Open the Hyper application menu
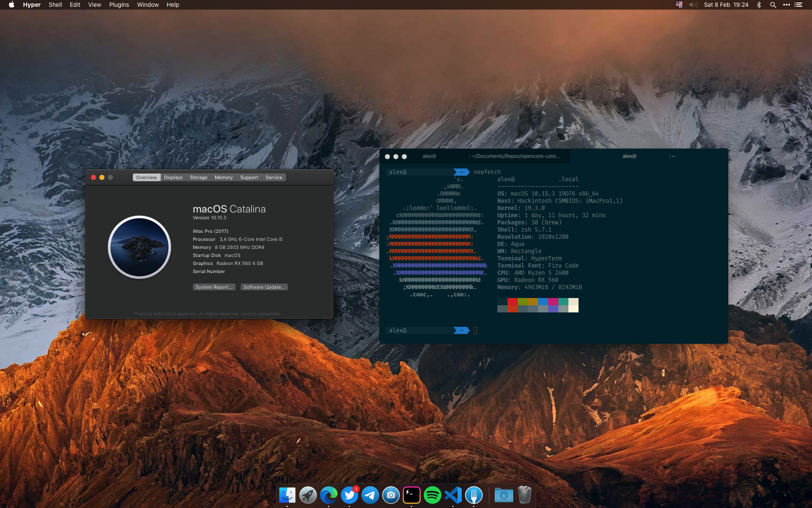Viewport: 812px width, 508px height. [32, 5]
